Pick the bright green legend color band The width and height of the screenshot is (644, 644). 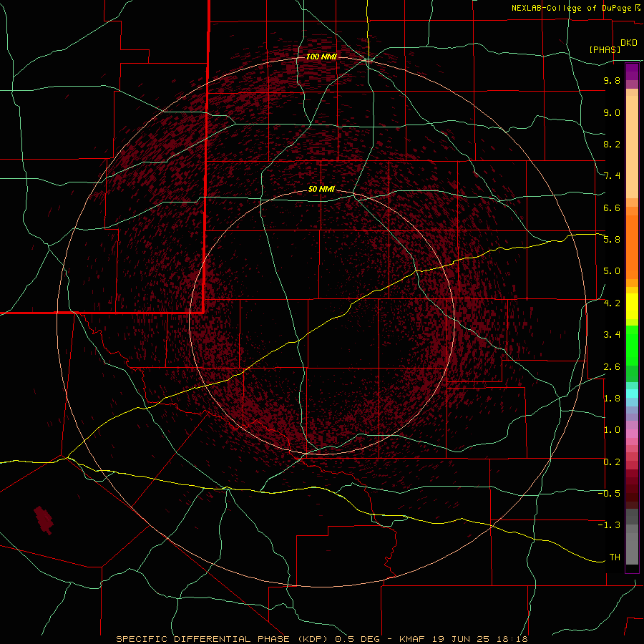tap(632, 346)
